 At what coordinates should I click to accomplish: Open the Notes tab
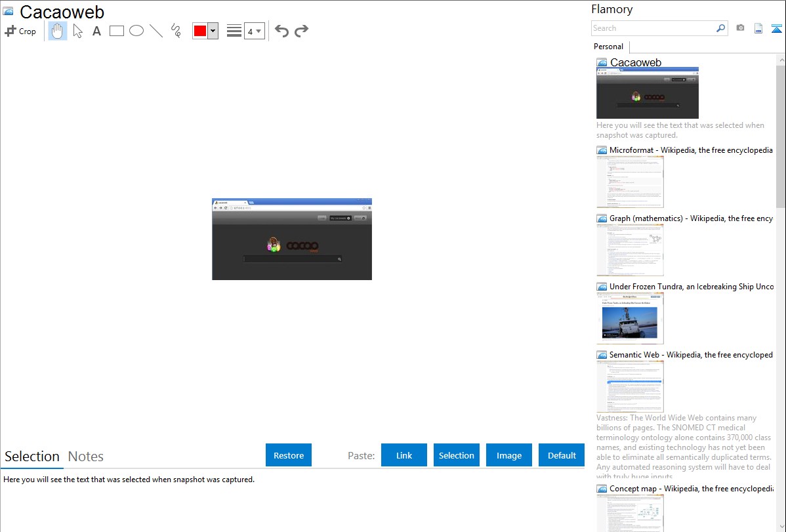click(x=86, y=457)
